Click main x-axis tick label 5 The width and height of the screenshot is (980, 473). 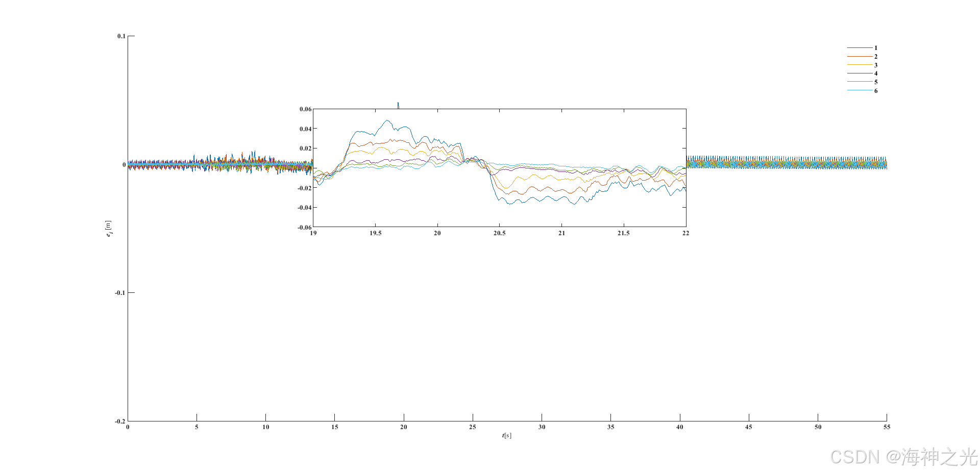coord(197,427)
